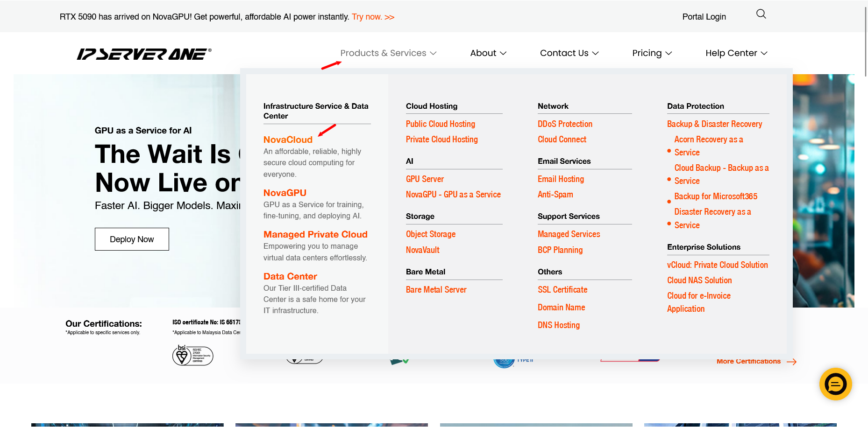
Task: Open Object Storage
Action: pyautogui.click(x=431, y=234)
